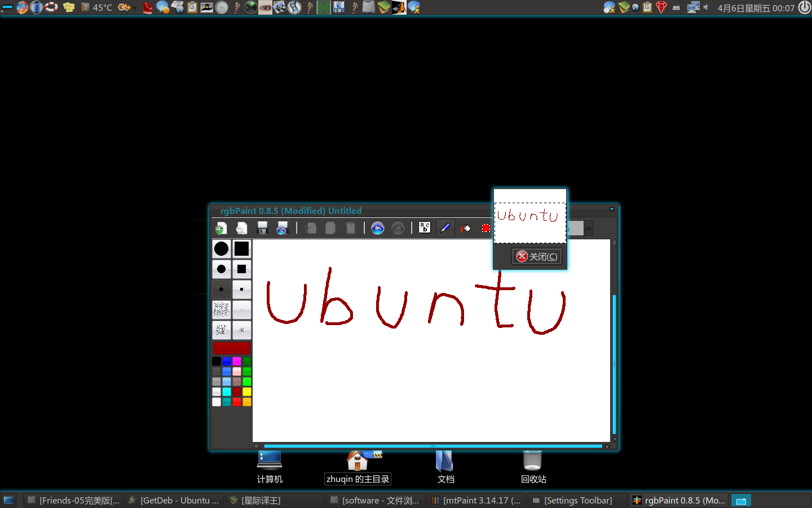The width and height of the screenshot is (812, 508).
Task: Click the save-with-globe export icon
Action: click(x=283, y=228)
